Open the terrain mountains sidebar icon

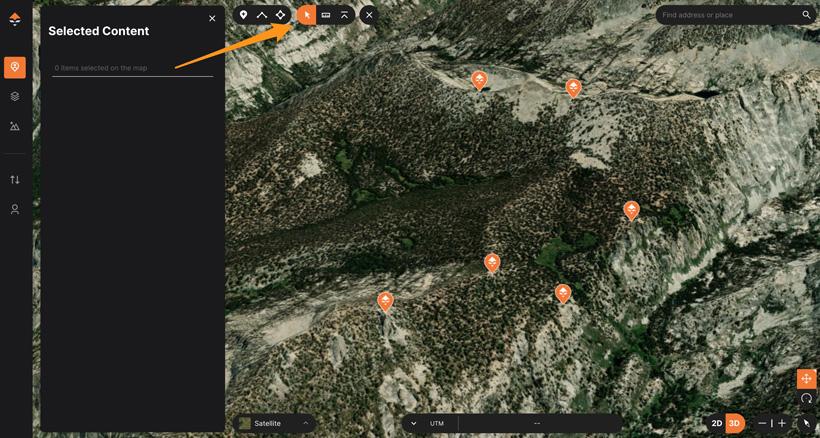(15, 127)
